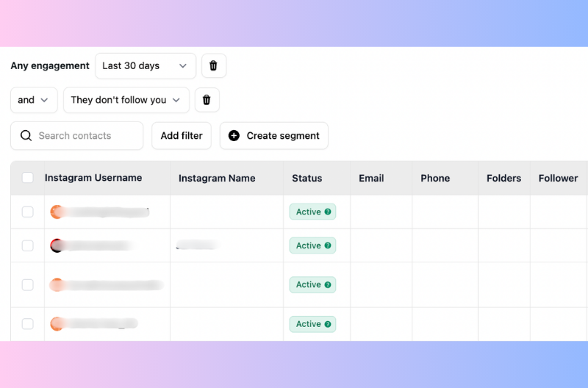Select the third contact row checkbox
This screenshot has height=388, width=588.
click(x=27, y=285)
